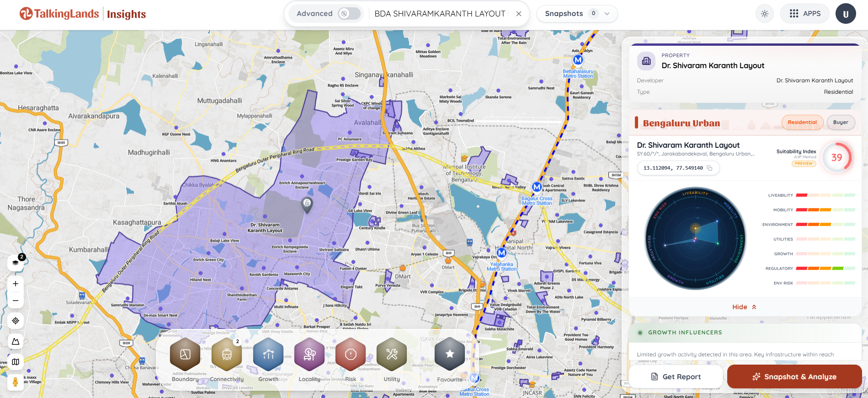Zoom out on the map
The image size is (868, 398).
coord(16,301)
